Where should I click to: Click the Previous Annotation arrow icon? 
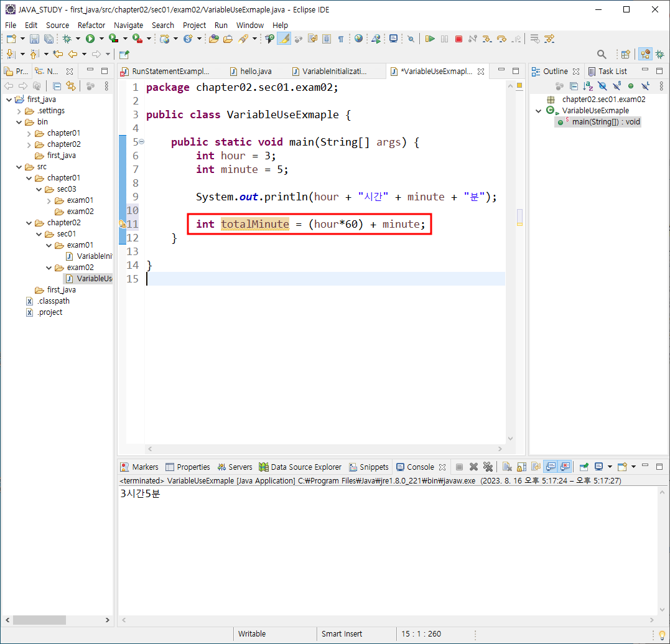(x=34, y=54)
